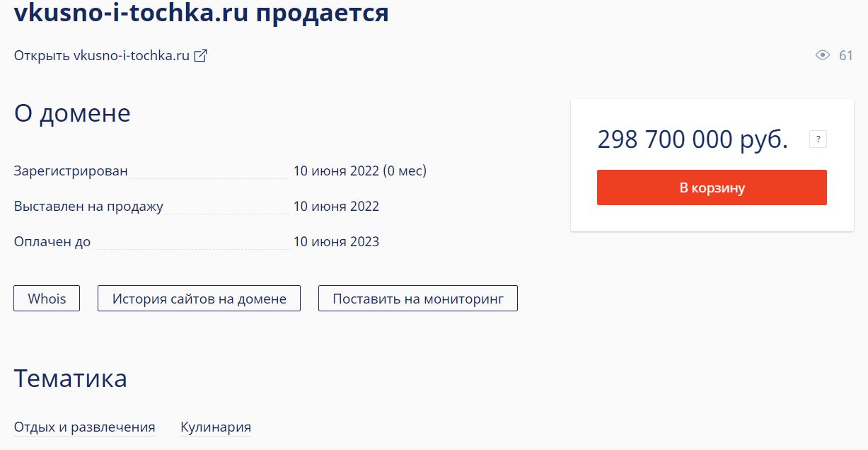Click the view count number 61
The height and width of the screenshot is (450, 868).
[x=845, y=55]
